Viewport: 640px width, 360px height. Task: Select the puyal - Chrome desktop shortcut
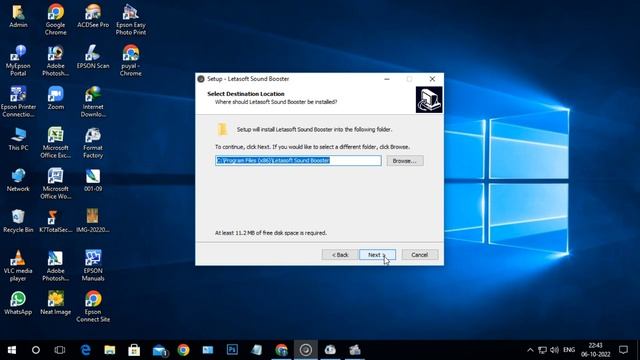coord(131,60)
